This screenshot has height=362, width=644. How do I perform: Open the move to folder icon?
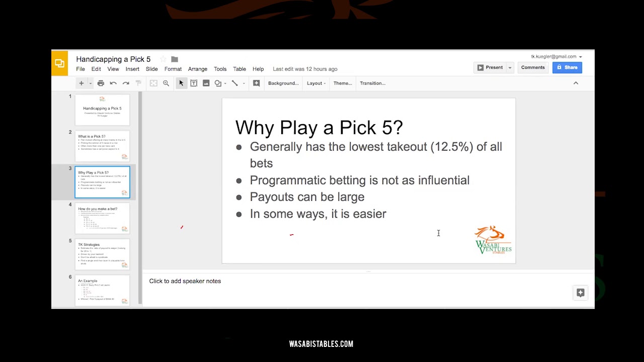coord(175,59)
